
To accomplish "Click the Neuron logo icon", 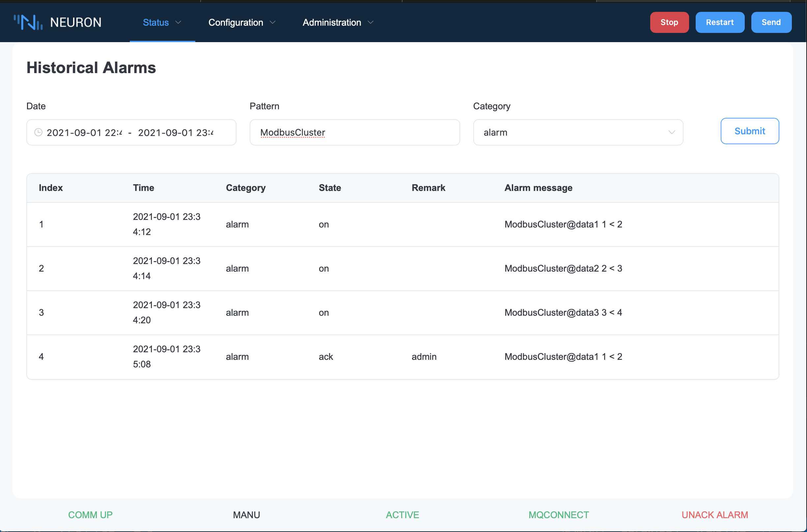I will (x=28, y=22).
